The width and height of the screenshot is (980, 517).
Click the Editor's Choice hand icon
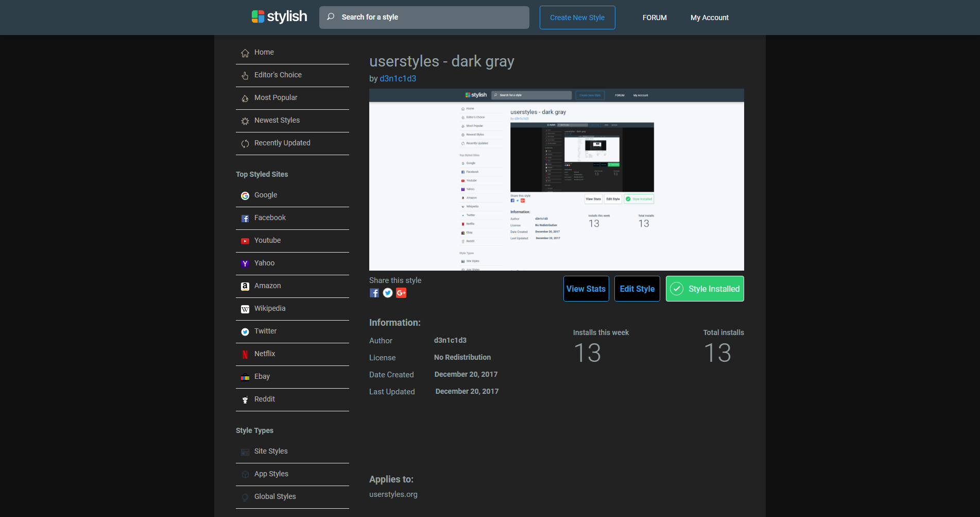(245, 75)
